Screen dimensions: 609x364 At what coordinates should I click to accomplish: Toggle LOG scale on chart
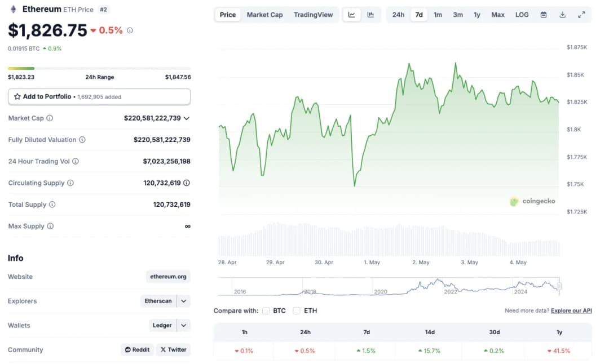point(522,15)
